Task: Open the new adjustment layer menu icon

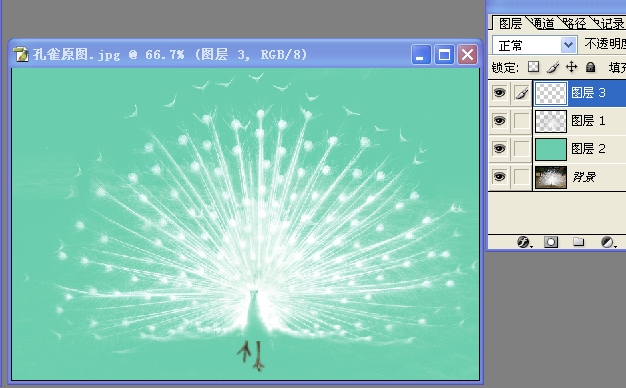Action: point(608,242)
